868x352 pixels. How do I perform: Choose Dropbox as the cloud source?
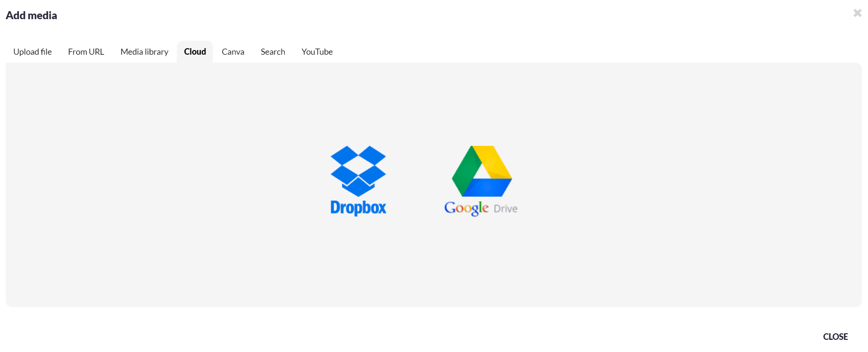click(358, 180)
